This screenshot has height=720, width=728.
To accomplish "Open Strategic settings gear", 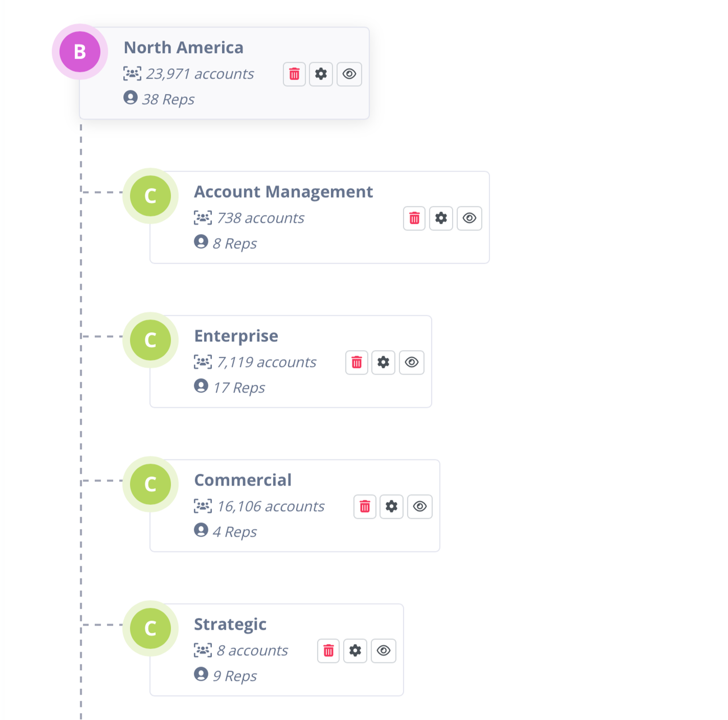I will [x=355, y=651].
